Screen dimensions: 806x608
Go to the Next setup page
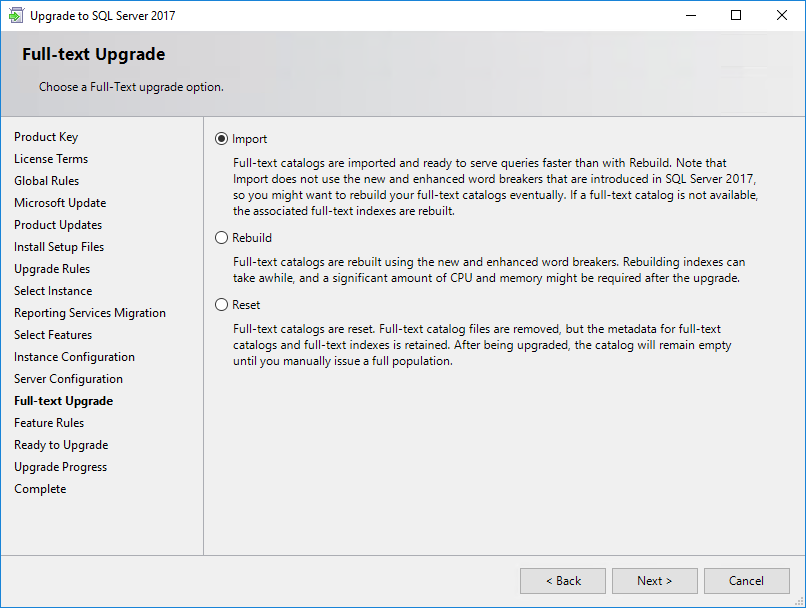point(654,581)
